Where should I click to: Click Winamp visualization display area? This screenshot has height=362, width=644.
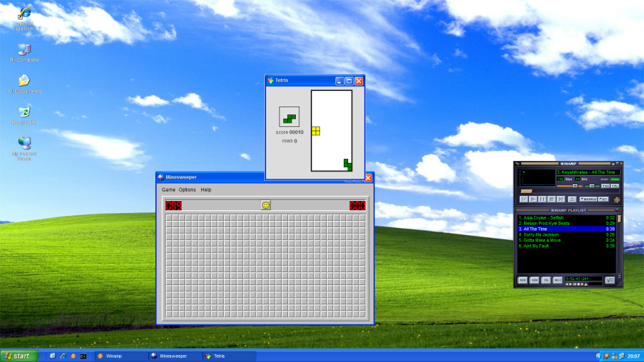coord(537,178)
